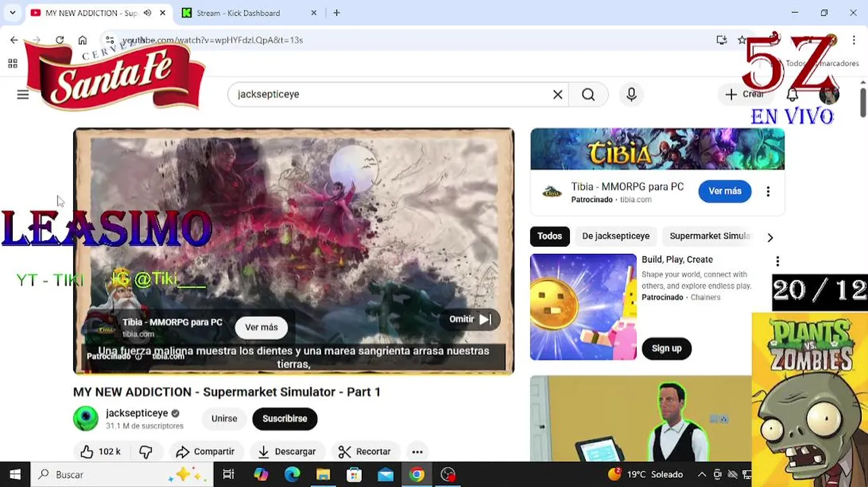Click the Buscar taskbar search box

122,475
